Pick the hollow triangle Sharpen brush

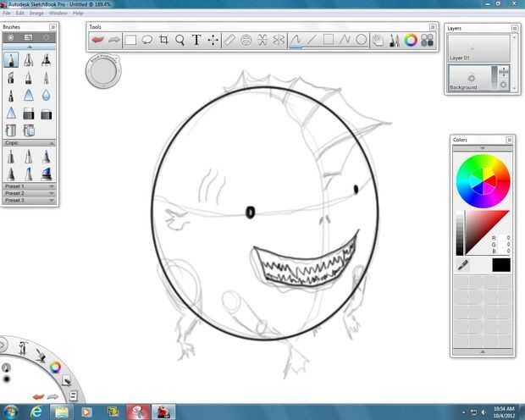pos(11,113)
